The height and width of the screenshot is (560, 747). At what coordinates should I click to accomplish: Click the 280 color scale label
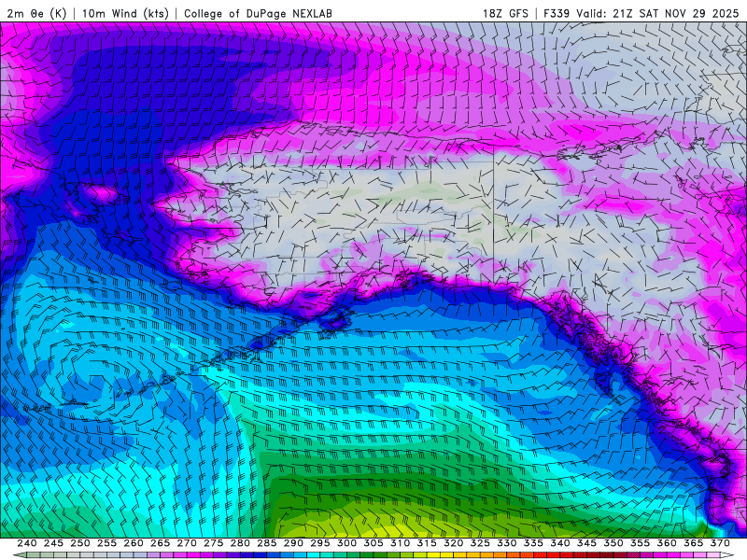coord(240,543)
